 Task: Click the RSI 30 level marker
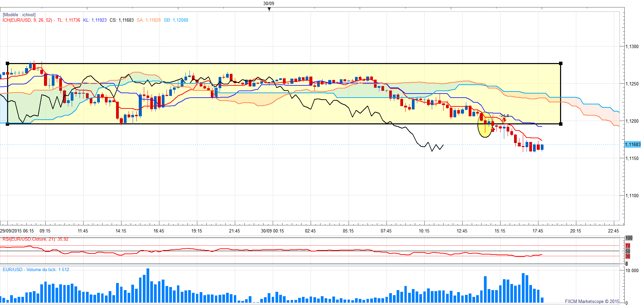pyautogui.click(x=628, y=256)
